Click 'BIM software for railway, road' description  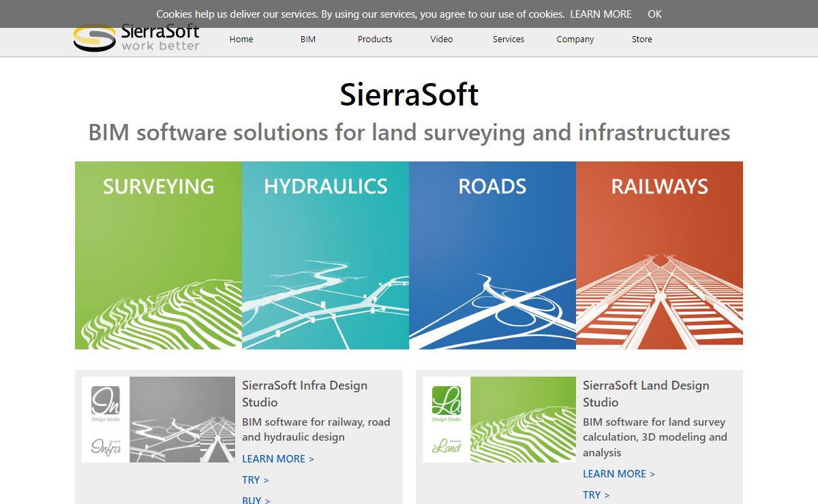tap(316, 430)
